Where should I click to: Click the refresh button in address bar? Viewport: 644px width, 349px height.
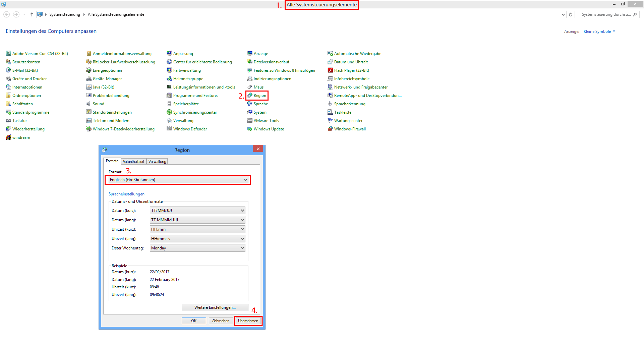pyautogui.click(x=571, y=14)
